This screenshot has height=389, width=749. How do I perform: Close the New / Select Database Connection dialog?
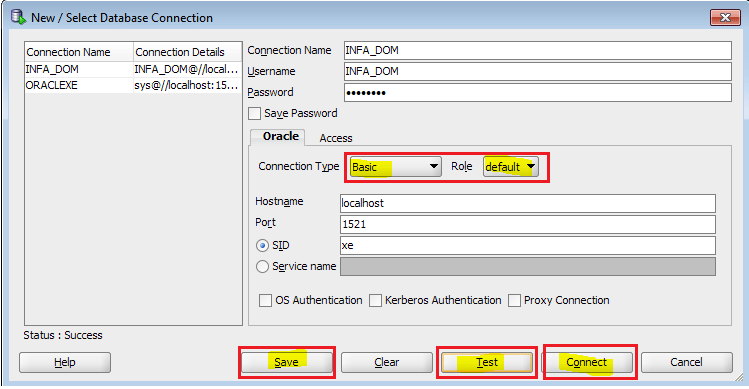(725, 18)
